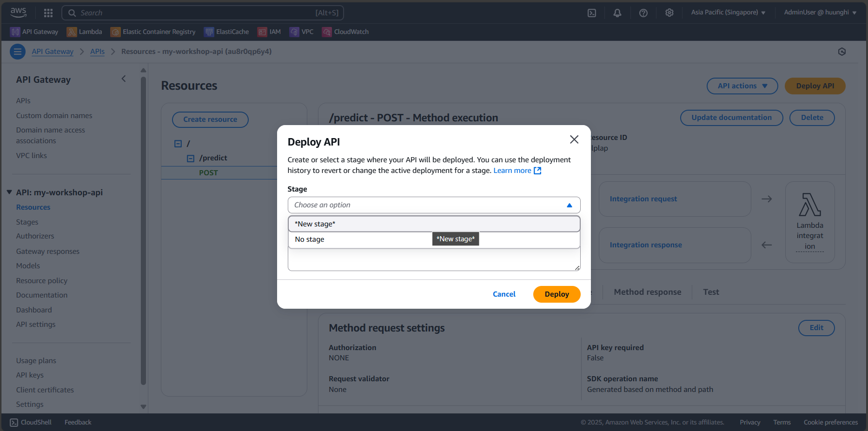
Task: Select the POST method in the tree
Action: click(x=208, y=173)
